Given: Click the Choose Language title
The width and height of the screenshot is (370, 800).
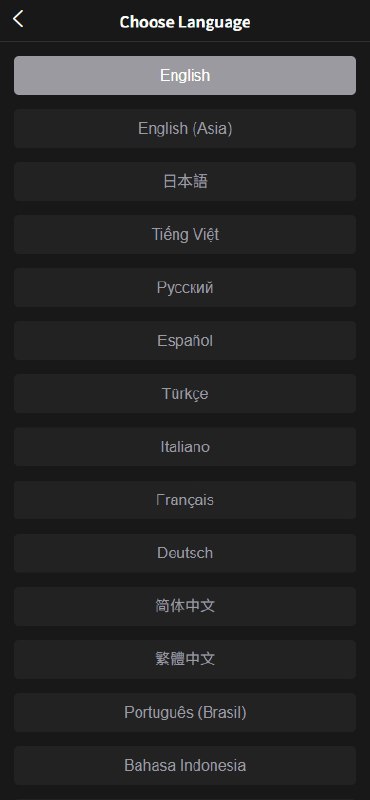Looking at the screenshot, I should point(185,22).
